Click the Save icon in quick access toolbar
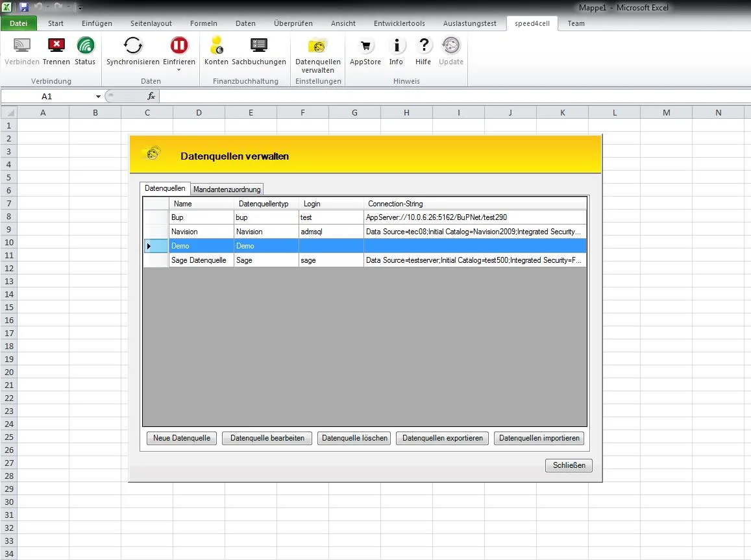This screenshot has width=751, height=560. [x=24, y=7]
